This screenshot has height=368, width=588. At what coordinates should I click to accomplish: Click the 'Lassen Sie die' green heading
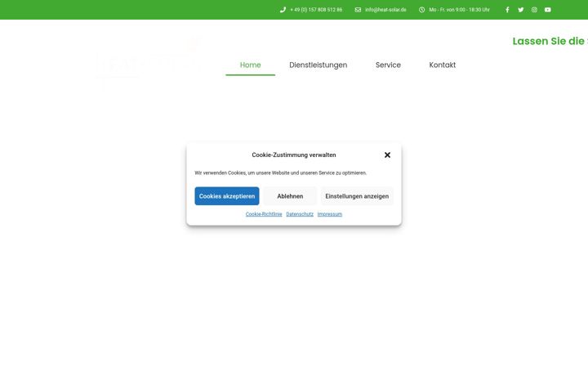pyautogui.click(x=550, y=41)
